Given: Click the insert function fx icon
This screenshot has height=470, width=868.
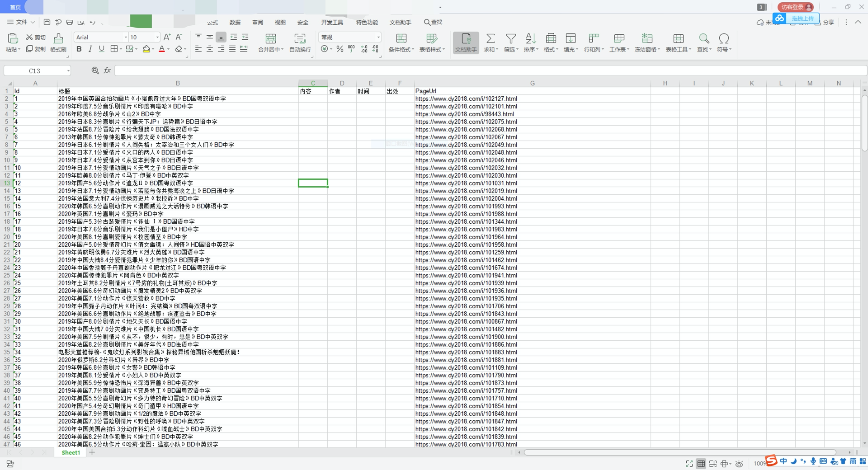Looking at the screenshot, I should click(107, 70).
